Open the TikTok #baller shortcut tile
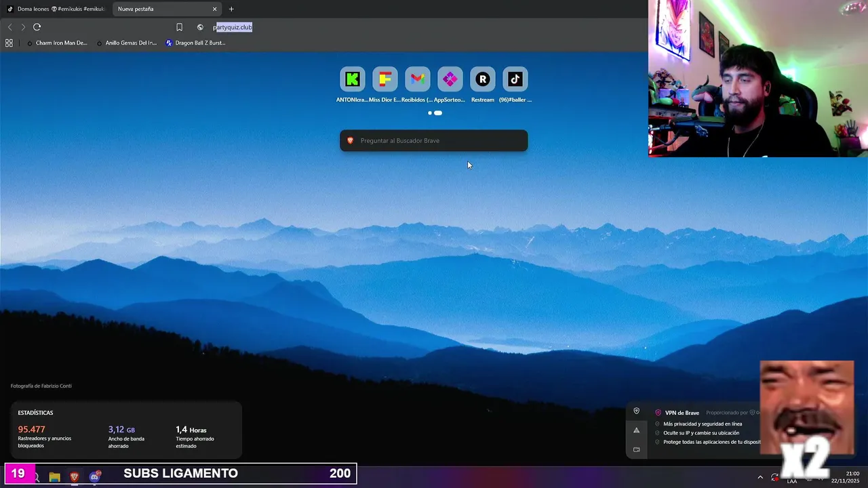 click(x=515, y=79)
